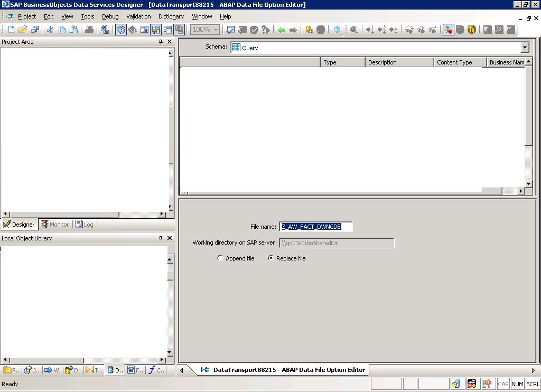Open the Data flows library tab
541x392 pixels.
pos(73,370)
